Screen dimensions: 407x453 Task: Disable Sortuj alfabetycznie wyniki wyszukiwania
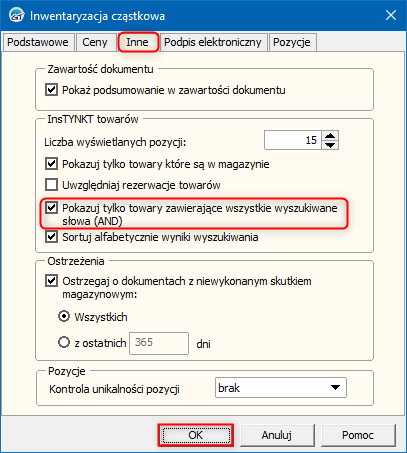coord(51,237)
